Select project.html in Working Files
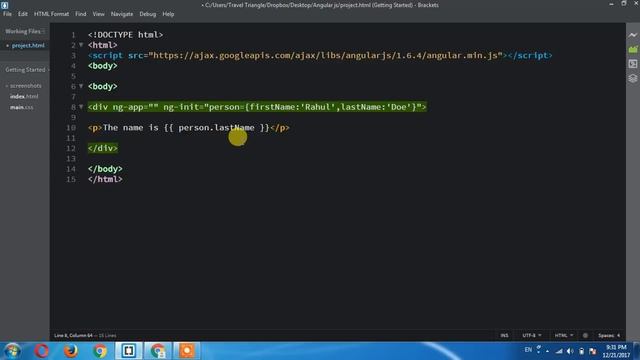Viewport: 640px width, 360px height. click(28, 46)
